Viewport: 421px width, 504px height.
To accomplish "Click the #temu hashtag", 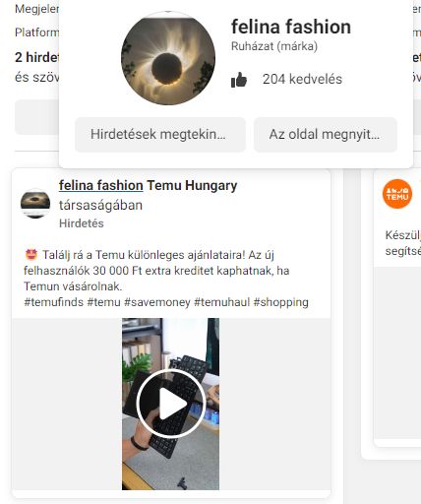I will tap(103, 302).
